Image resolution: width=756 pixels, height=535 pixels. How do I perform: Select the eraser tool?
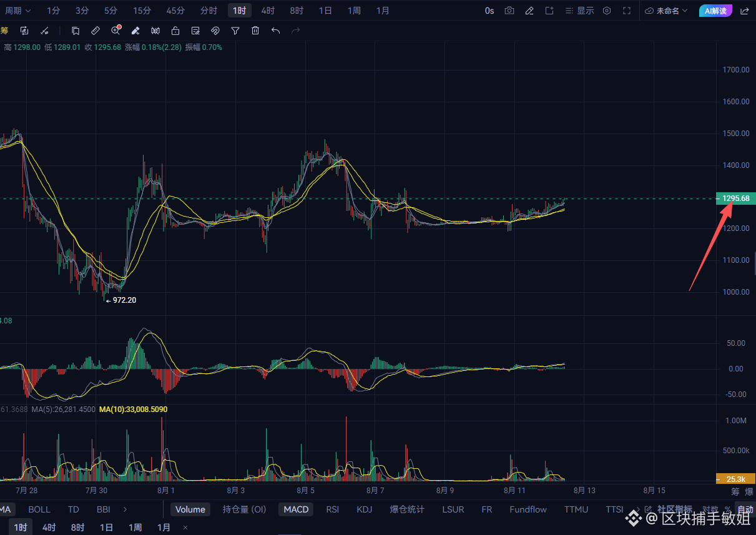pos(135,31)
